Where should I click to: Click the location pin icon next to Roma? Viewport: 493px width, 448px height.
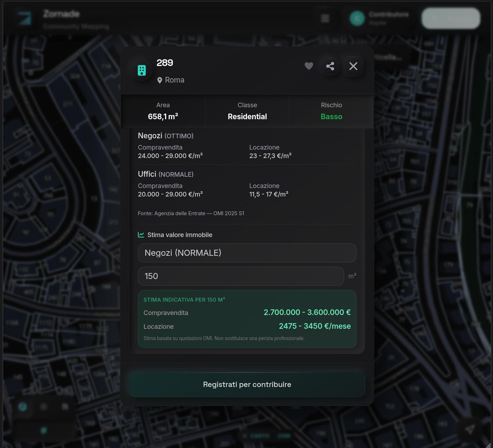[x=160, y=80]
